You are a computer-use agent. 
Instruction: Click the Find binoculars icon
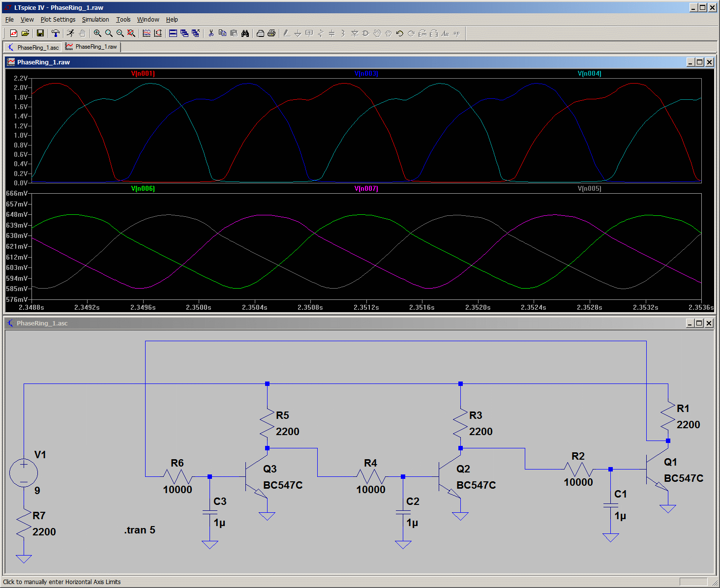(245, 33)
